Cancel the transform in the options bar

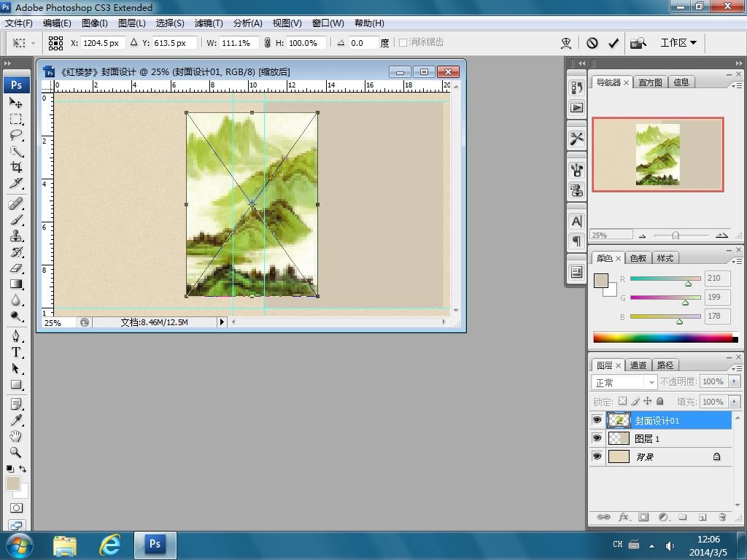[592, 43]
